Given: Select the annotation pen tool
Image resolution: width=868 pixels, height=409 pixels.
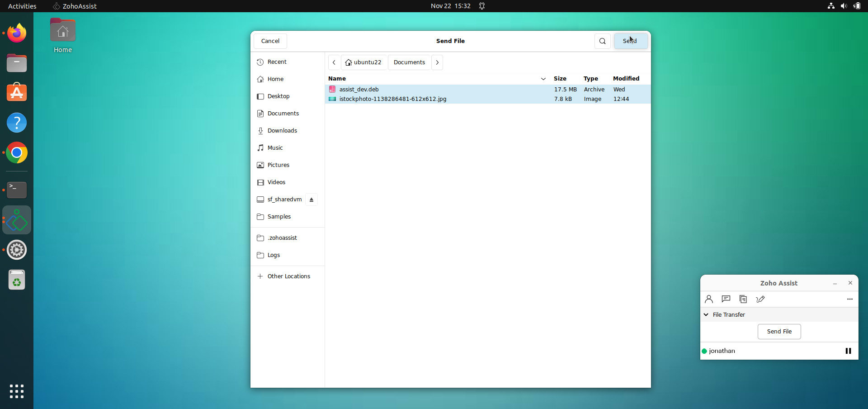Looking at the screenshot, I should point(760,299).
